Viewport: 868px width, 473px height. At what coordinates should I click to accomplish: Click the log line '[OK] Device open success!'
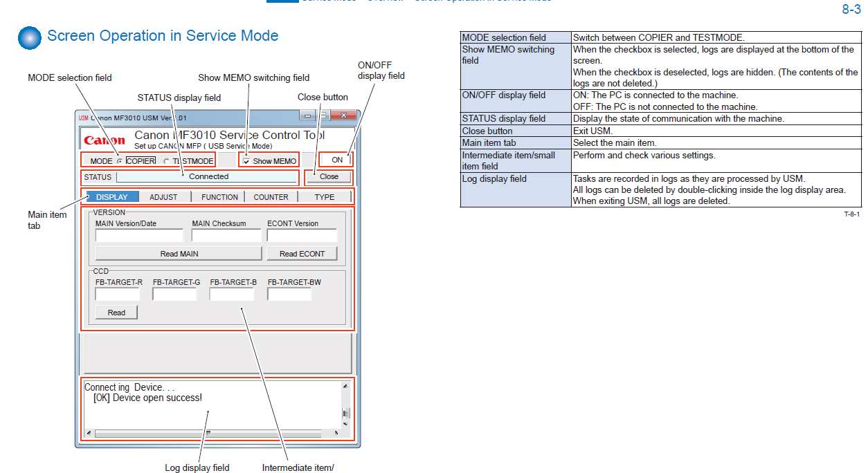[147, 398]
